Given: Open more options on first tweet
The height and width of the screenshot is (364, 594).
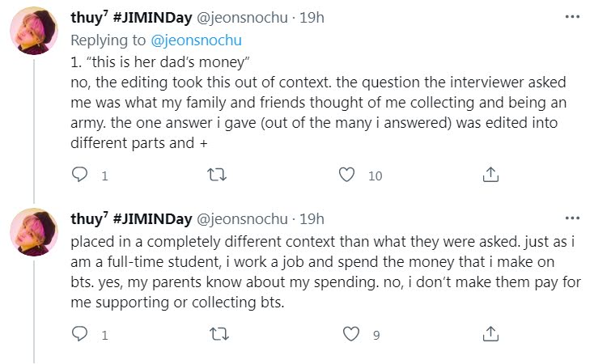Looking at the screenshot, I should point(573,16).
